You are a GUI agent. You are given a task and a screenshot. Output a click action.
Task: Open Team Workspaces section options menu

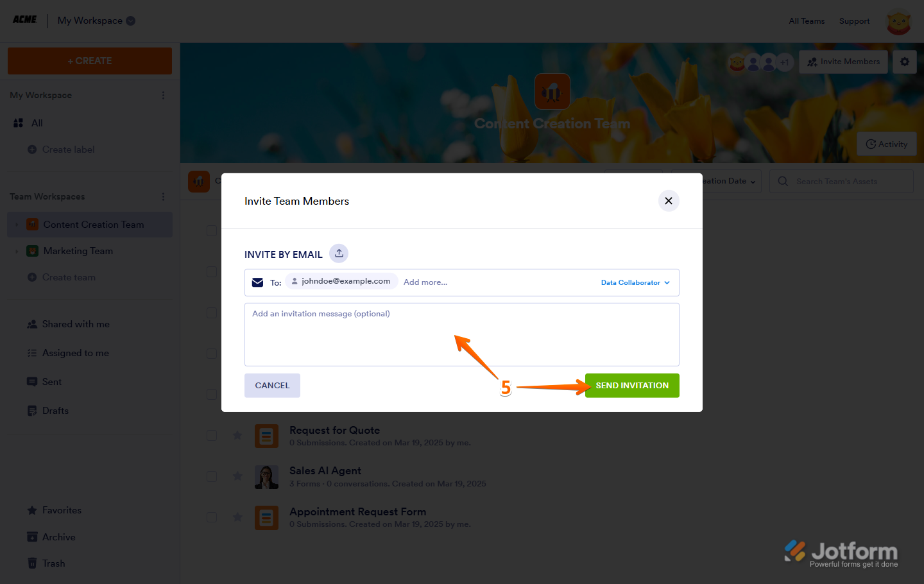[x=163, y=196]
